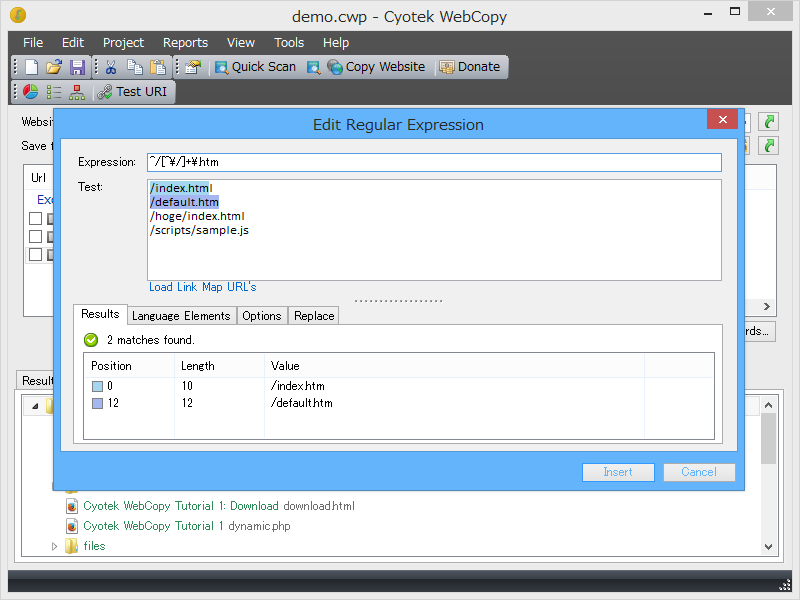Open a project with the folder icon
This screenshot has width=800, height=600.
[x=54, y=67]
